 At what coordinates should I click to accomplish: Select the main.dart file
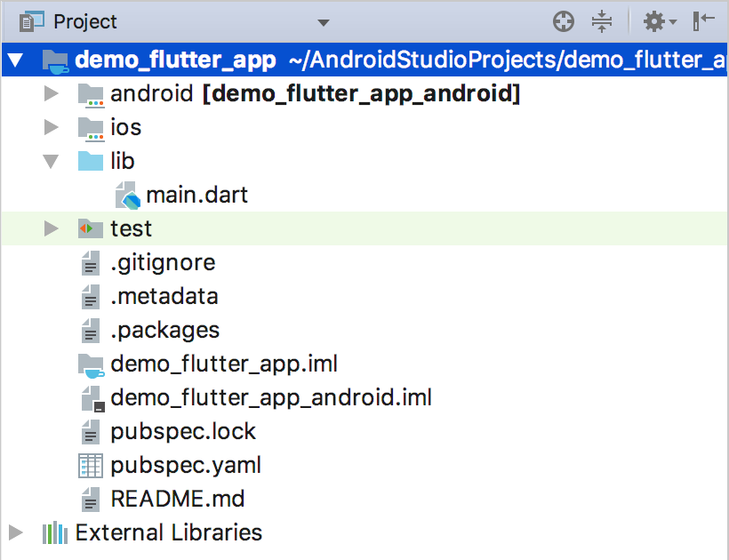pos(196,196)
